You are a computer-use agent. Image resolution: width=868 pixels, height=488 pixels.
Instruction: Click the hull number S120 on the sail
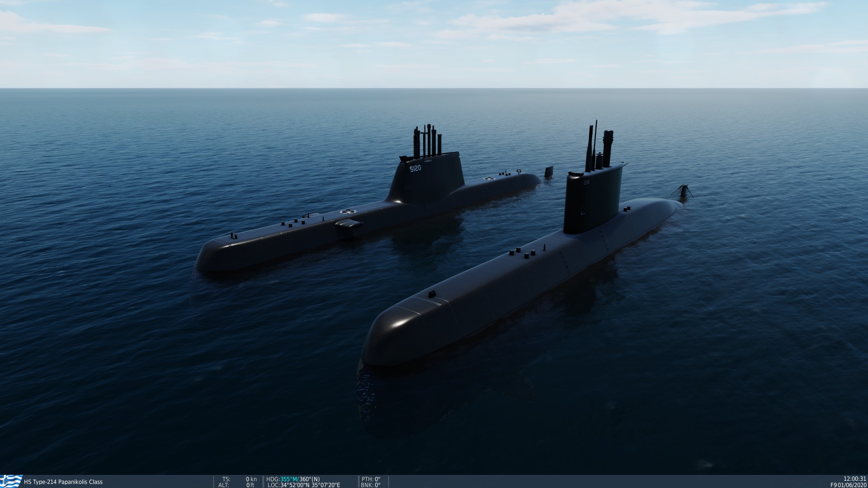click(x=415, y=168)
